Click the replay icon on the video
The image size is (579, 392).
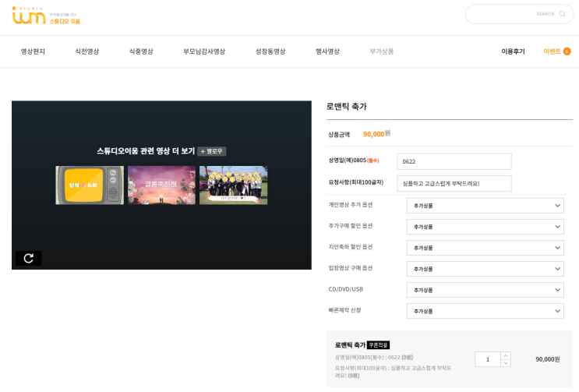pyautogui.click(x=28, y=258)
